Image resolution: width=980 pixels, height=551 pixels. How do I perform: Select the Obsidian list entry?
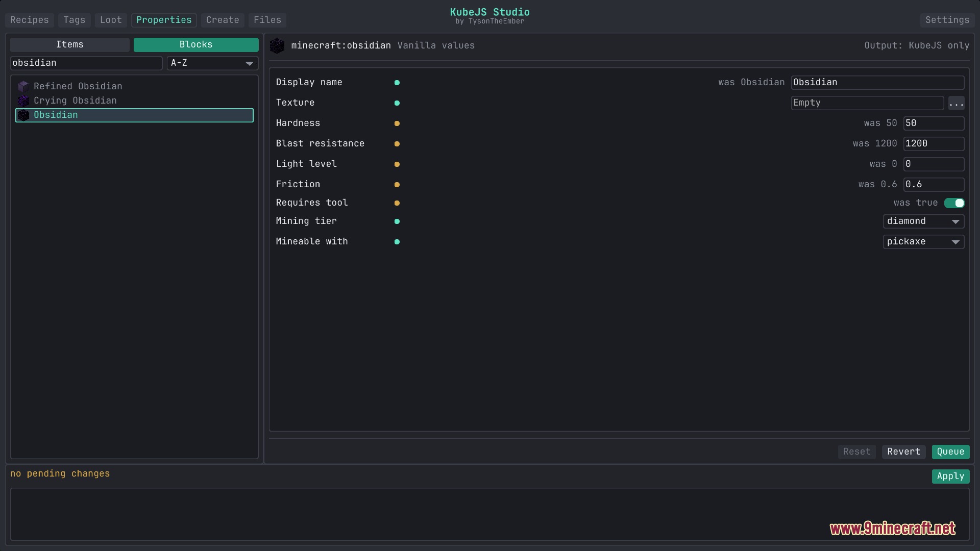pyautogui.click(x=134, y=115)
